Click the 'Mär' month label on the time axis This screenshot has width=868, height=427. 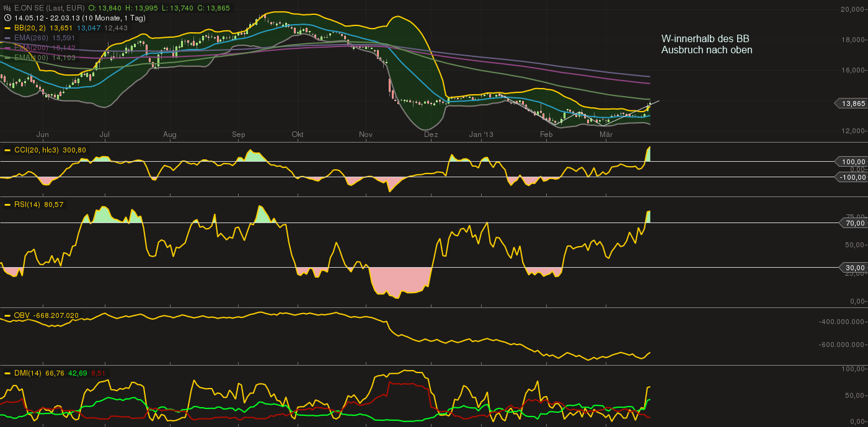(606, 134)
